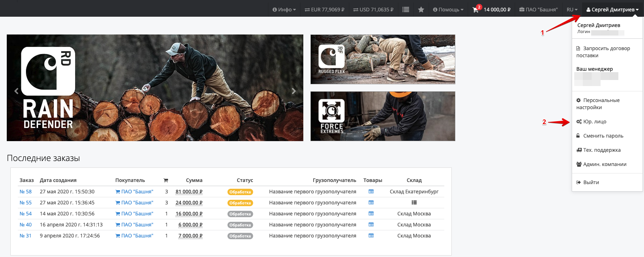Open order № 58 link
This screenshot has width=644, height=257.
tap(26, 192)
